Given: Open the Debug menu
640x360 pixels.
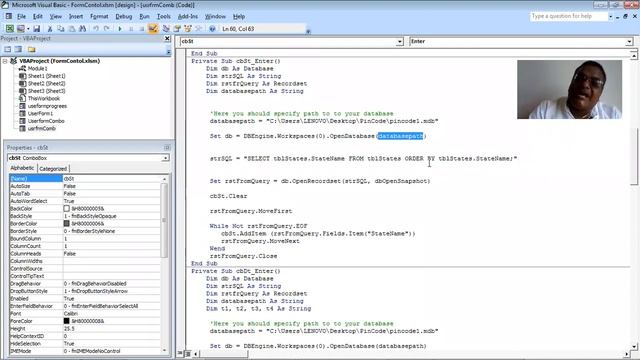Looking at the screenshot, I should pos(124,16).
